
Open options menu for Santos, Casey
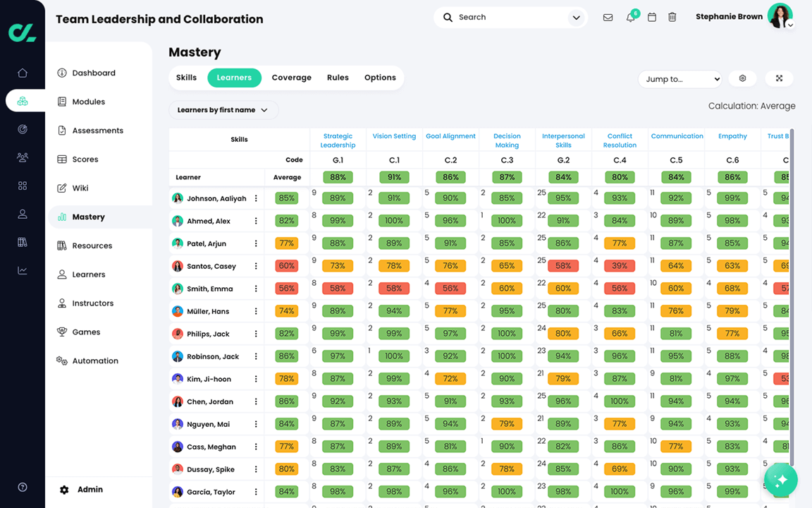click(256, 266)
